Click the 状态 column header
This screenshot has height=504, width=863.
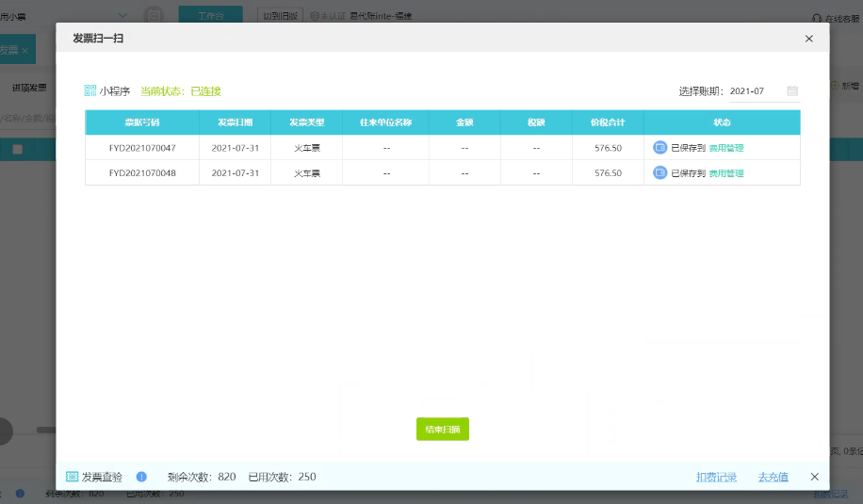tap(722, 122)
